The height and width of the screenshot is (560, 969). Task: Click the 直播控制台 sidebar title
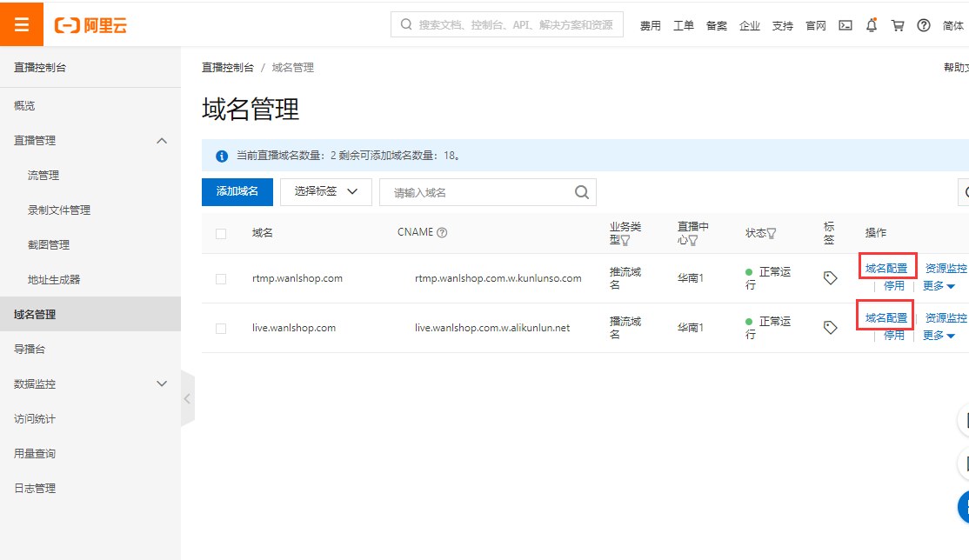click(39, 67)
